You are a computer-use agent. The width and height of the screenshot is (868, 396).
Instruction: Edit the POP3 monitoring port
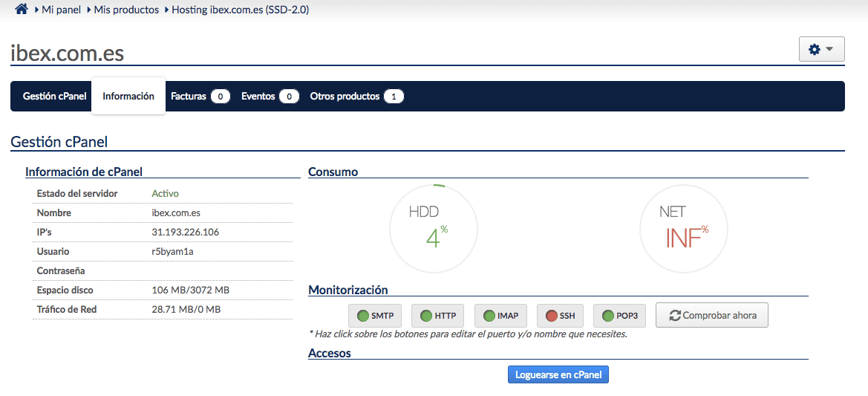point(620,317)
